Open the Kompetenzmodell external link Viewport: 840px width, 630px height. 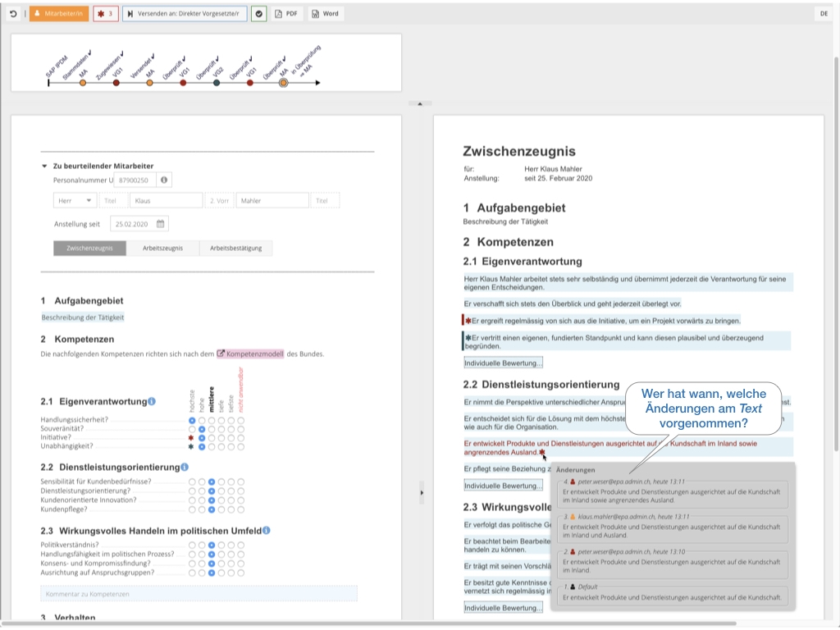250,354
